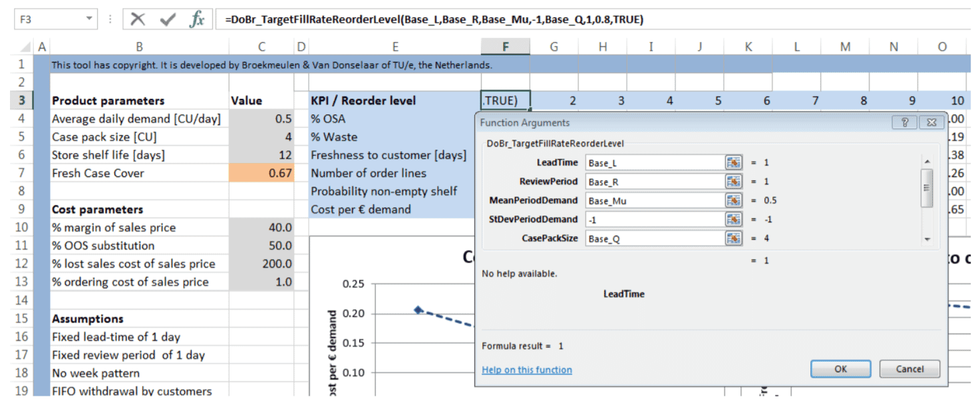Viewport: 980px width, 405px height.
Task: Click the 'FIFO withdrawal by customers' cell
Action: [139, 391]
